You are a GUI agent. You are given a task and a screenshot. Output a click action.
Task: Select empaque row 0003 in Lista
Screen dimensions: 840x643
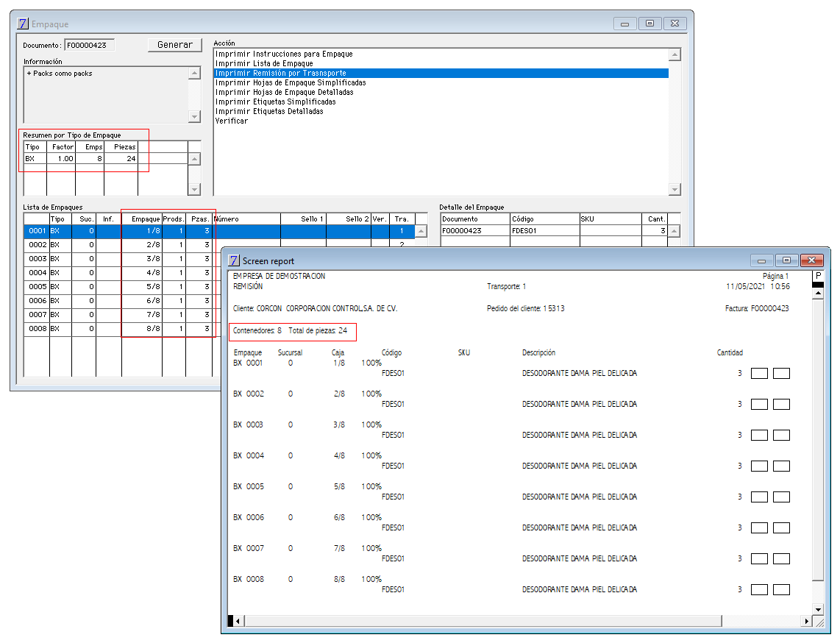pos(123,259)
